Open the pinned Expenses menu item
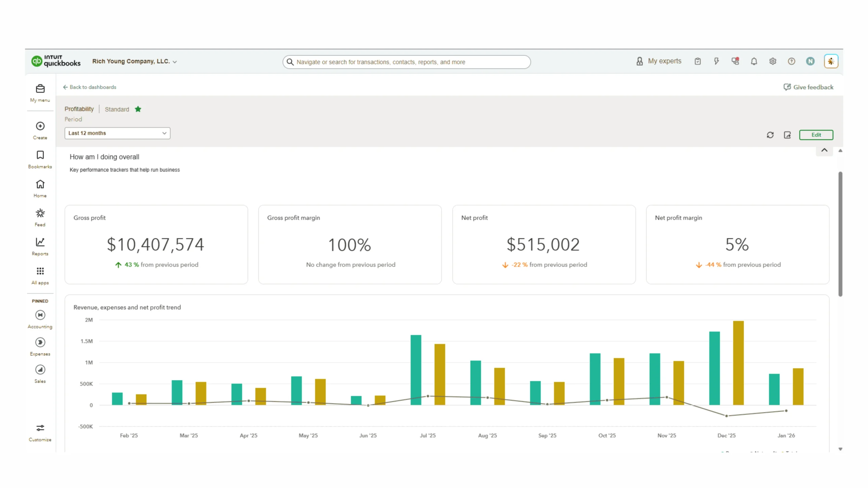Viewport: 868px width, 488px height. 40,343
